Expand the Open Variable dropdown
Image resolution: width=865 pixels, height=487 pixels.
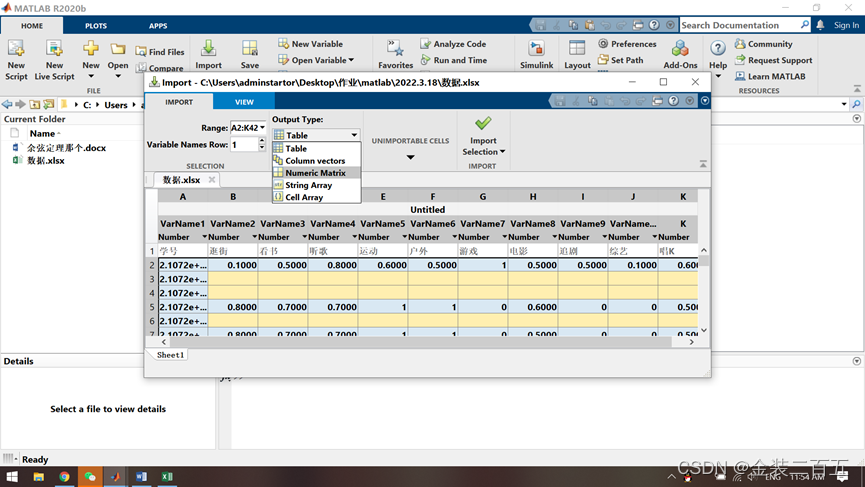pyautogui.click(x=351, y=60)
